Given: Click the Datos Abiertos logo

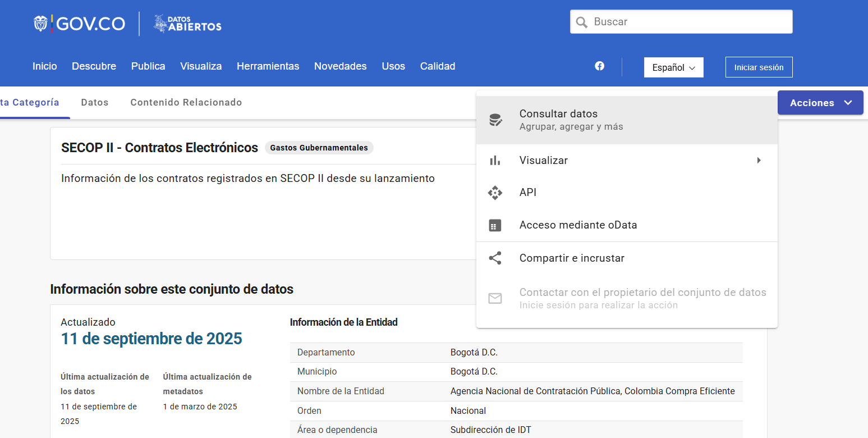Looking at the screenshot, I should click(187, 24).
